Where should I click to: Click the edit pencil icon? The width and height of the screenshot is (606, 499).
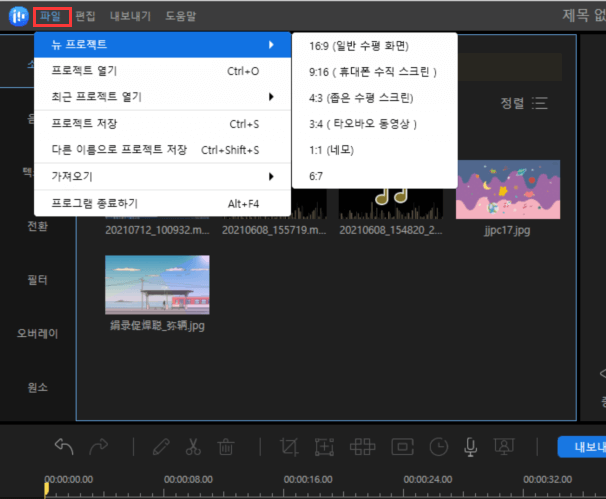coord(161,447)
